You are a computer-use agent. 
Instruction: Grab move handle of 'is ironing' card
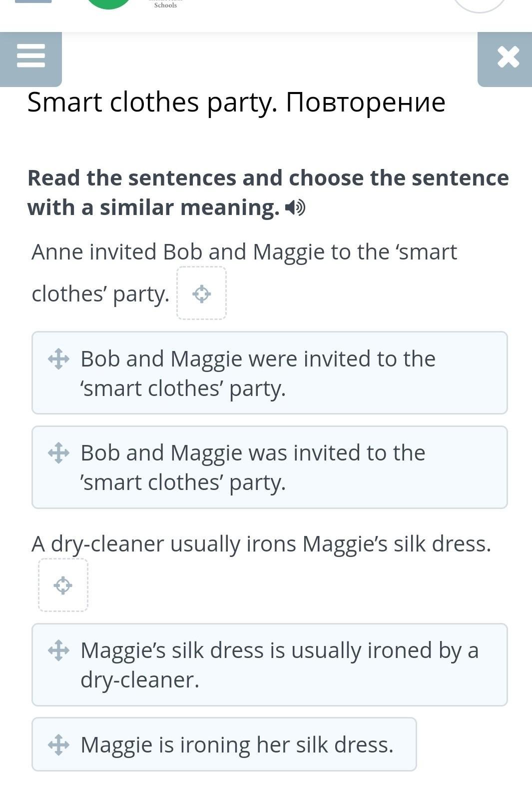pos(58,744)
